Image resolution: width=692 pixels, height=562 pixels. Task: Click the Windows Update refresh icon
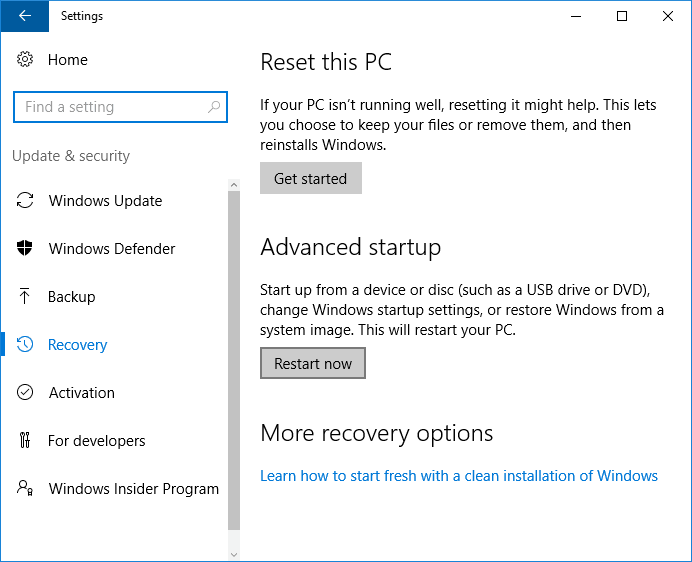pos(25,200)
